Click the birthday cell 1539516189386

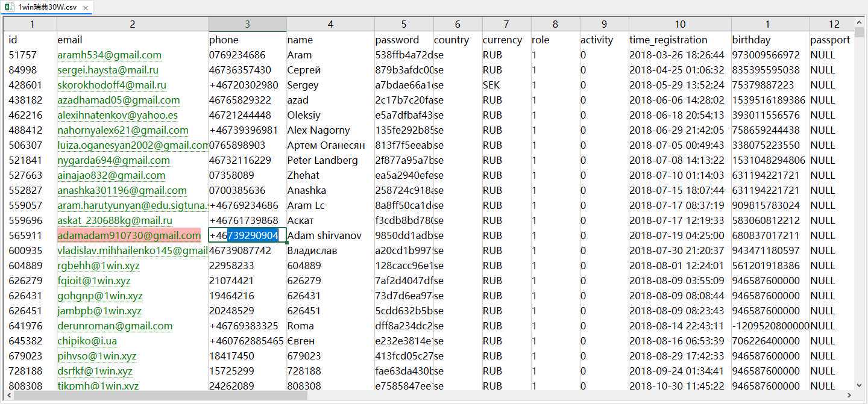pos(770,100)
